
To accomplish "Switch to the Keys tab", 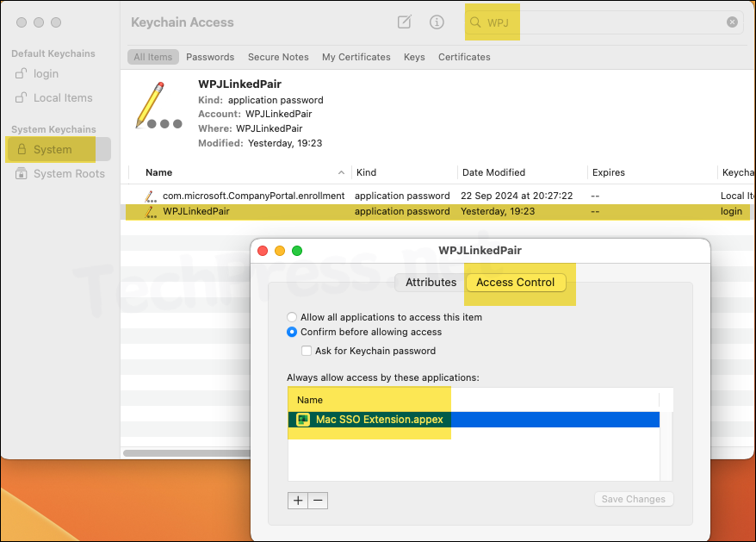I will (x=414, y=57).
